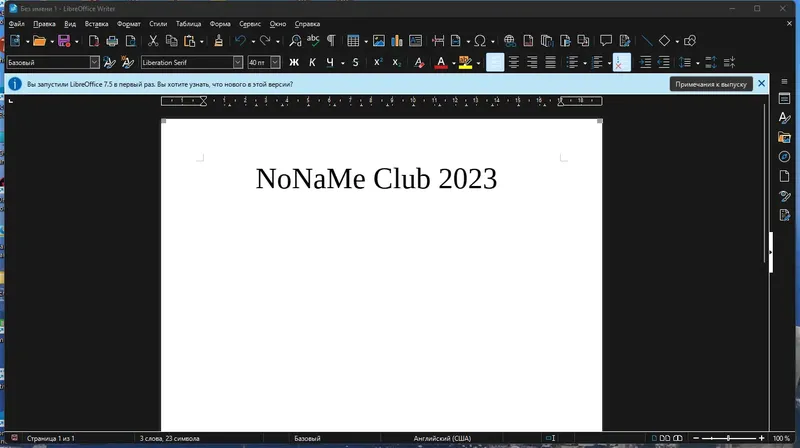The image size is (800, 448).
Task: Center align text
Action: coord(513,62)
